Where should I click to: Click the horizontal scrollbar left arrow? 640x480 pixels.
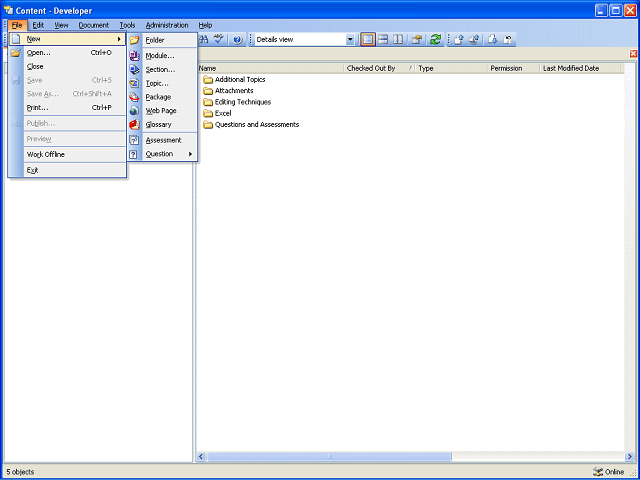201,456
